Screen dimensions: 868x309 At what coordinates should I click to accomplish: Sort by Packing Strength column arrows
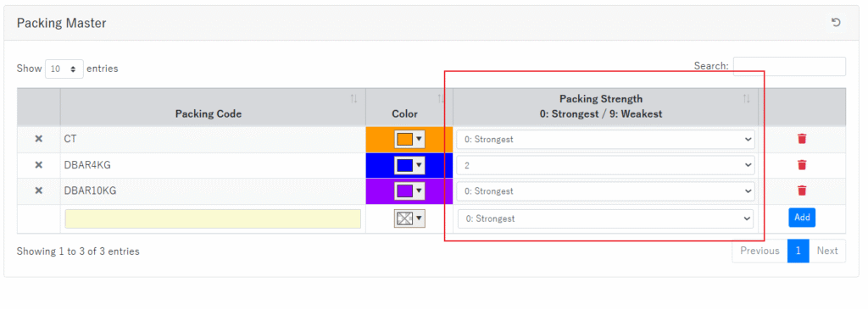click(x=746, y=99)
